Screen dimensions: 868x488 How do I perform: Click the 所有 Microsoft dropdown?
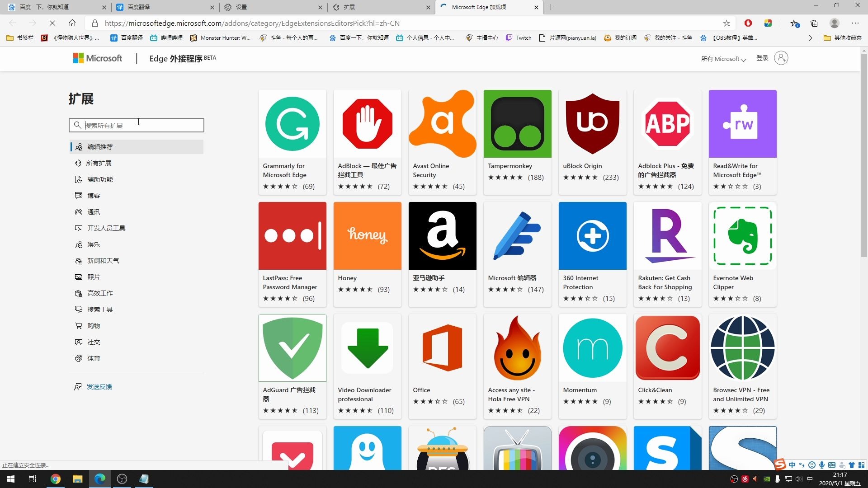pos(722,58)
